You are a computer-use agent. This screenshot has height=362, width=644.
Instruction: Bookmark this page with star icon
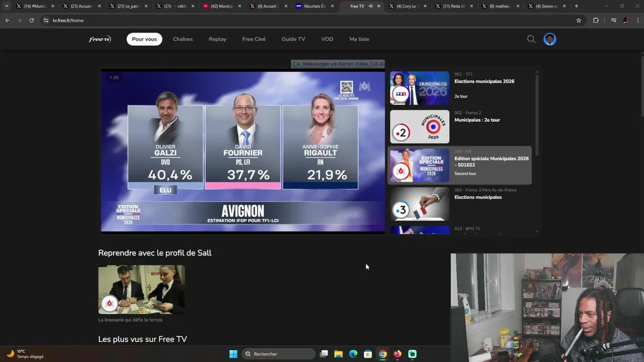pos(579,20)
